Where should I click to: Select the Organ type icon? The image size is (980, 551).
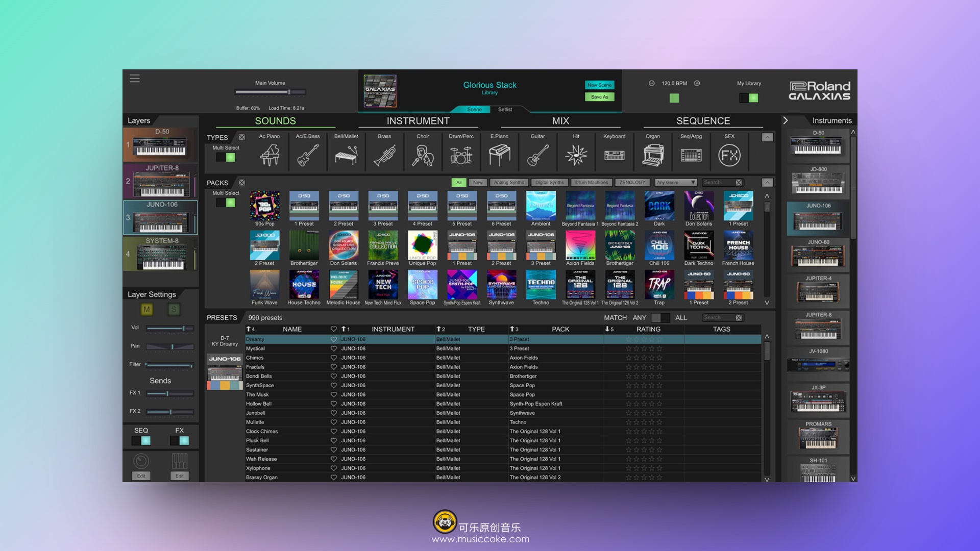click(x=652, y=155)
